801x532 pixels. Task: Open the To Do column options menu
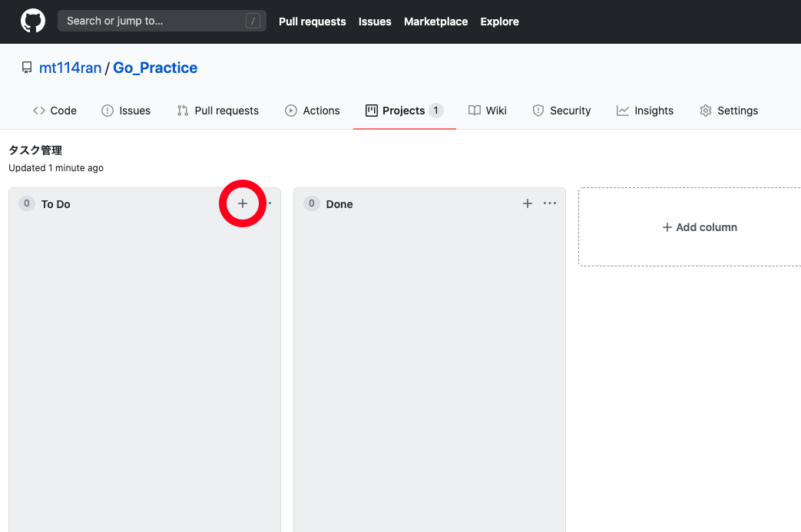[268, 203]
